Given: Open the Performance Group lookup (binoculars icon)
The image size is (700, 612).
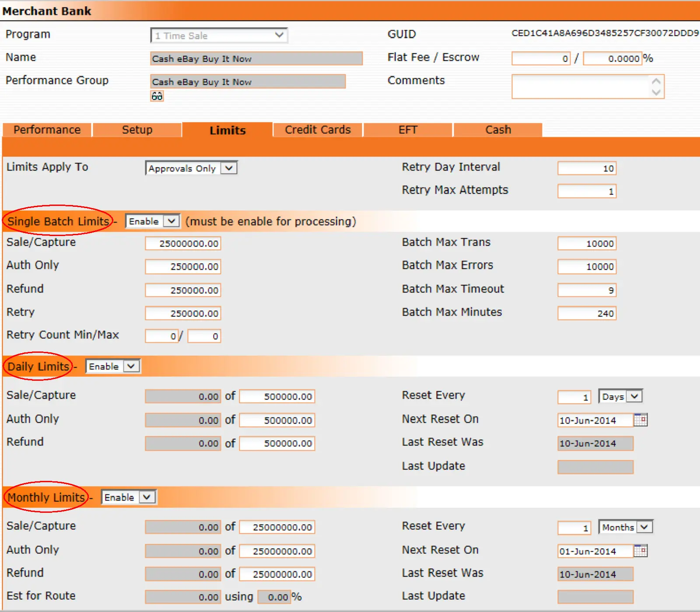Looking at the screenshot, I should point(157,96).
